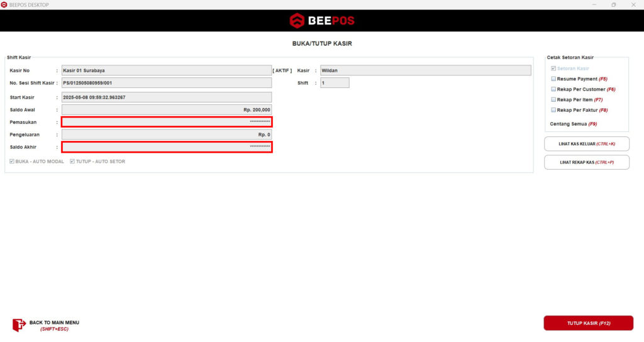644x342 pixels.
Task: Toggle BUKA - AUTO MODAL checkbox
Action: (12, 162)
